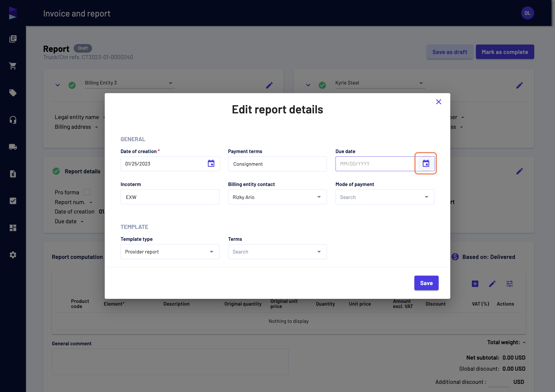Open the Terms search dropdown
The height and width of the screenshot is (392, 555).
(x=277, y=252)
